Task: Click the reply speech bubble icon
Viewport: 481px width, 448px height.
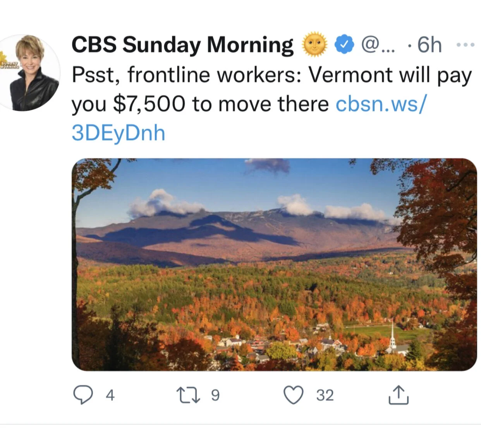Action: point(83,395)
